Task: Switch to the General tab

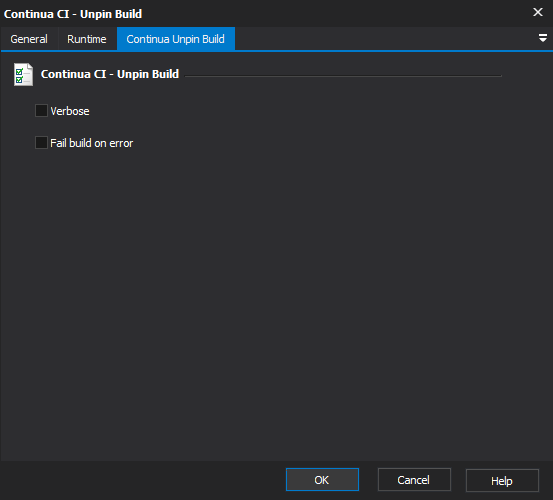Action: point(29,39)
